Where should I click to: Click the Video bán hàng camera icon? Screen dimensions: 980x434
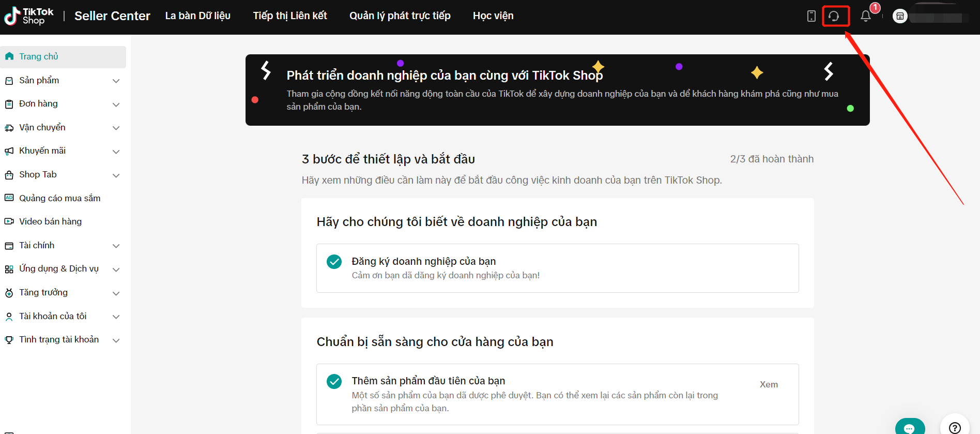pyautogui.click(x=9, y=221)
